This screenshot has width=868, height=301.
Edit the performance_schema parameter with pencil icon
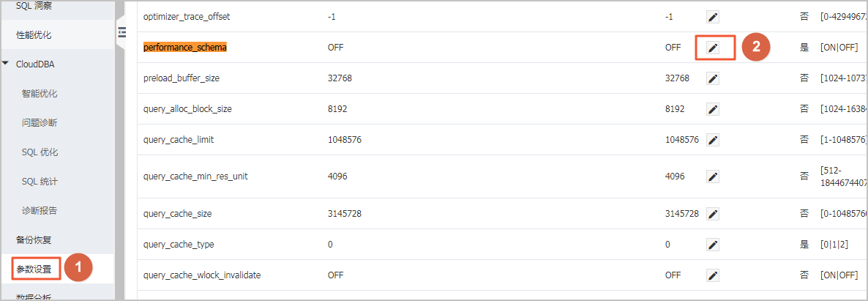713,48
